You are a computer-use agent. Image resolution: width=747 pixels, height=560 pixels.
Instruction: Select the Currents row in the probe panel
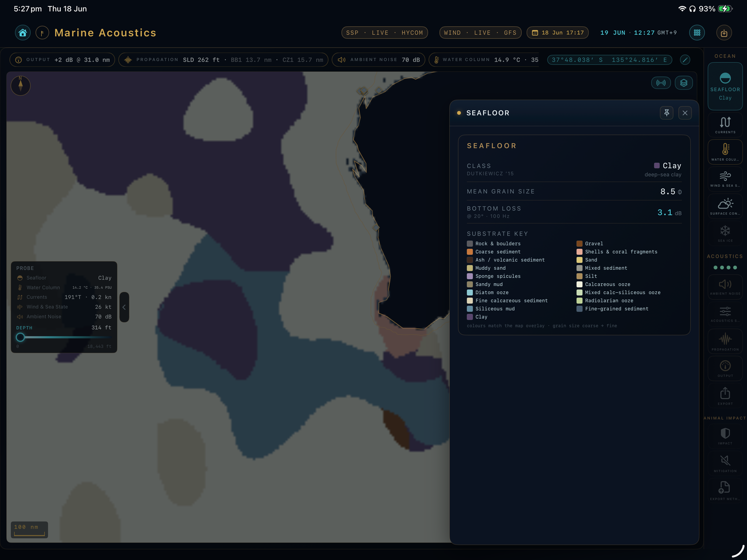click(64, 297)
